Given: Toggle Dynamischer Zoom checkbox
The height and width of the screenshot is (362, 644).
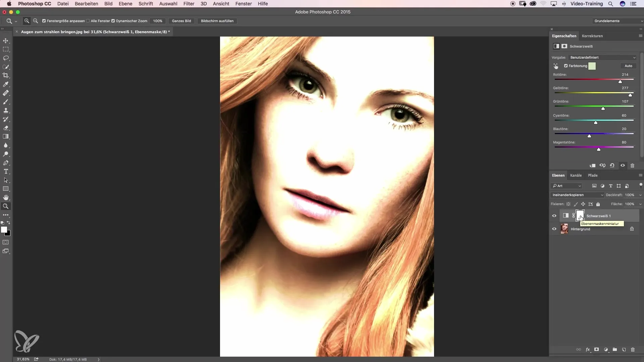Looking at the screenshot, I should tap(113, 21).
